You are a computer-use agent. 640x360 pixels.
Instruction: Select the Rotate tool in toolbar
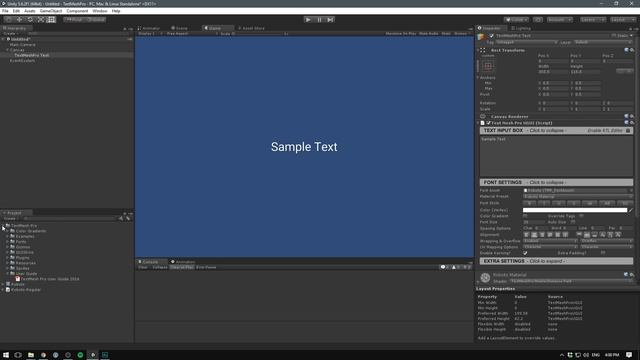pyautogui.click(x=30, y=20)
